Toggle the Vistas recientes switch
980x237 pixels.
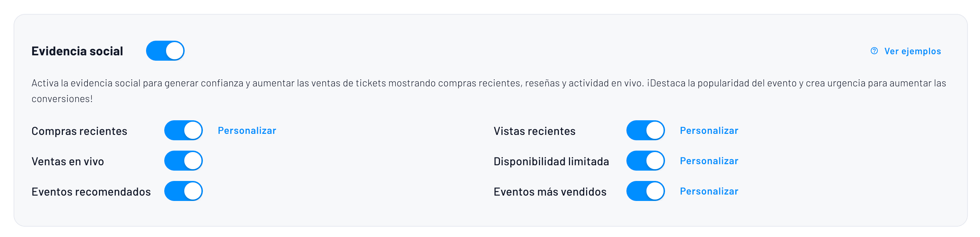pyautogui.click(x=645, y=130)
